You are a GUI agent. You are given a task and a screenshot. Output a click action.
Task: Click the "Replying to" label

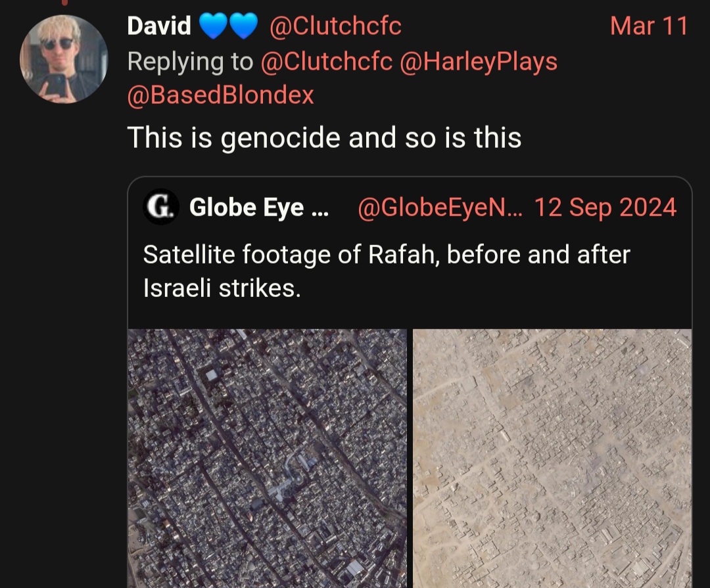click(x=190, y=62)
